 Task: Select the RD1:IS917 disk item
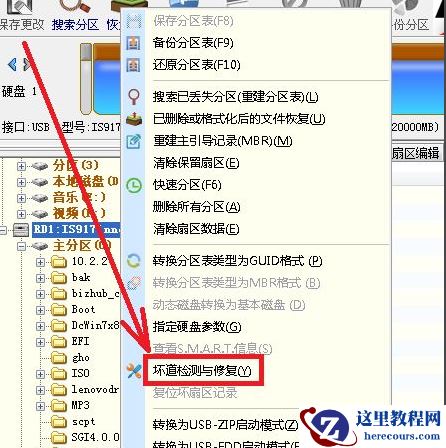(76, 230)
